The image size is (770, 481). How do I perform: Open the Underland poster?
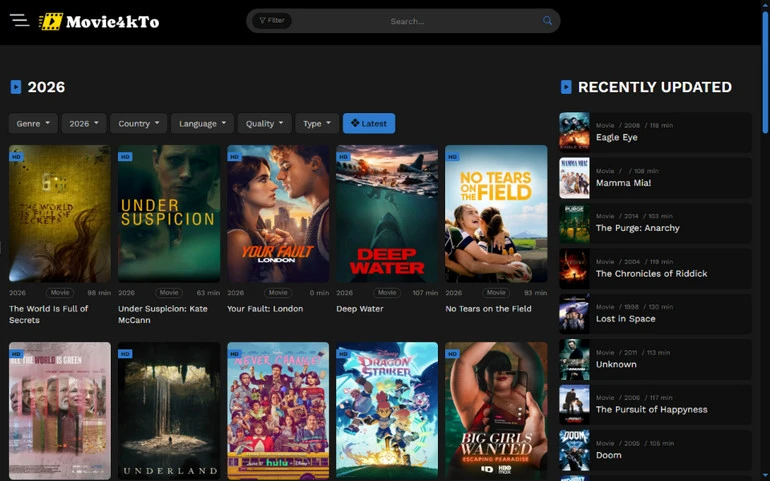coord(169,411)
